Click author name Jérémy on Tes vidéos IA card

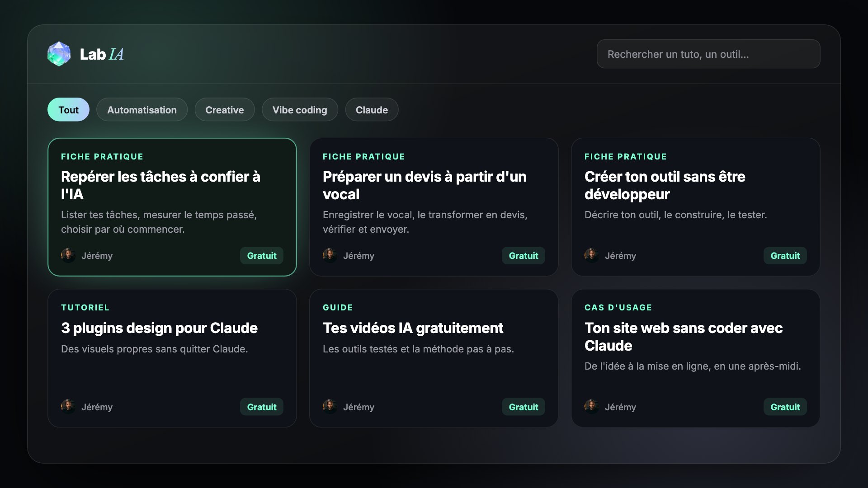(359, 407)
